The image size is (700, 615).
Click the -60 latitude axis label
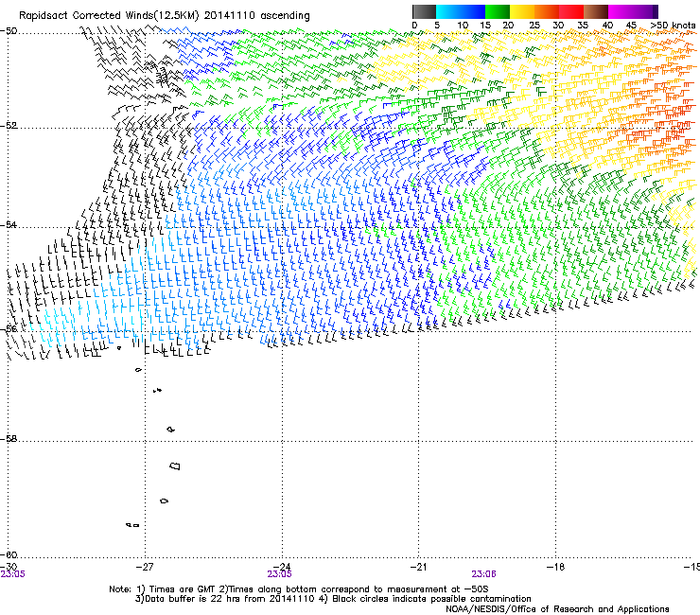(9, 554)
